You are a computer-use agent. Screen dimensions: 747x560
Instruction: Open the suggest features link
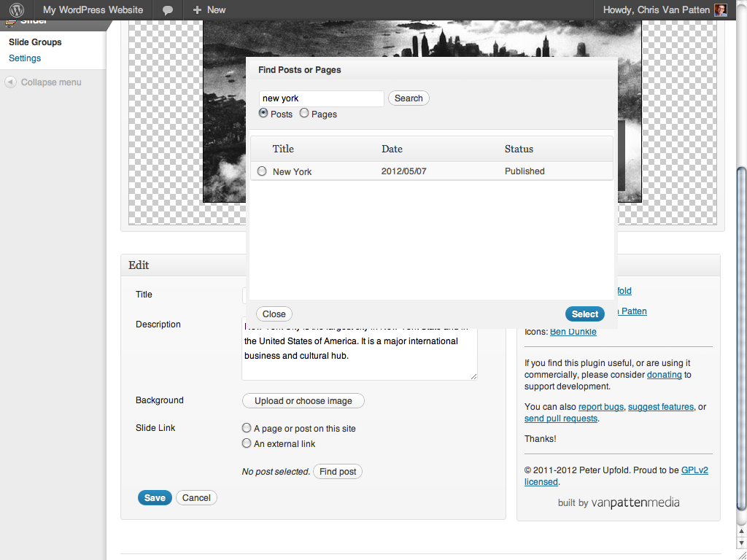click(661, 407)
